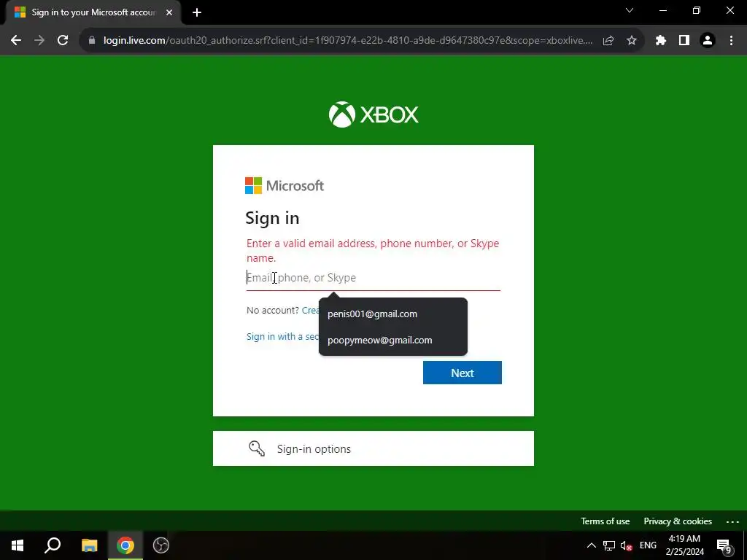Minimize the Chrome window
747x560 pixels.
(x=662, y=10)
